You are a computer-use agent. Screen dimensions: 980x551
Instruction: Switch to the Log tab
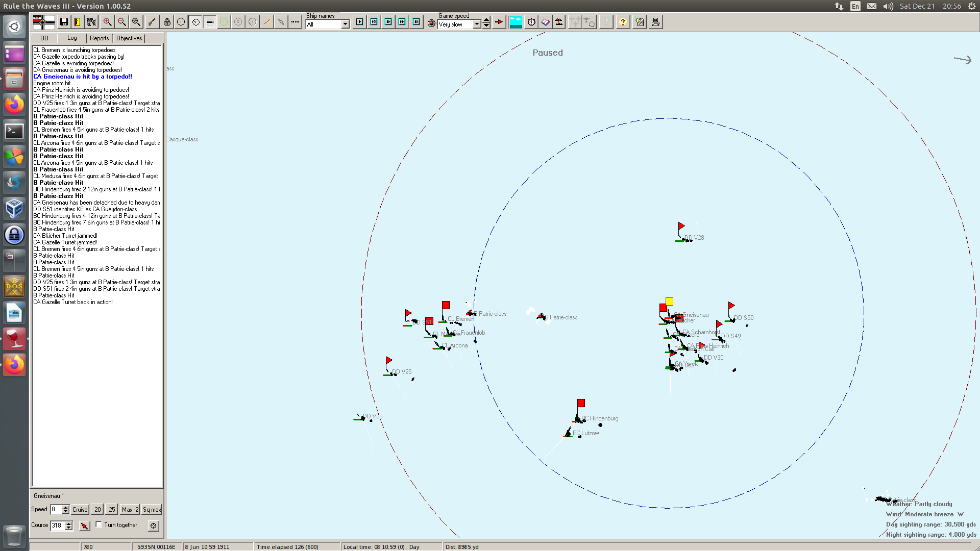coord(72,38)
